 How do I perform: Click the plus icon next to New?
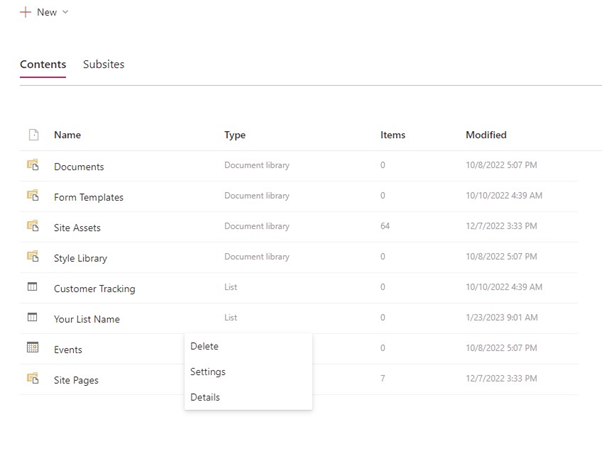tap(25, 12)
